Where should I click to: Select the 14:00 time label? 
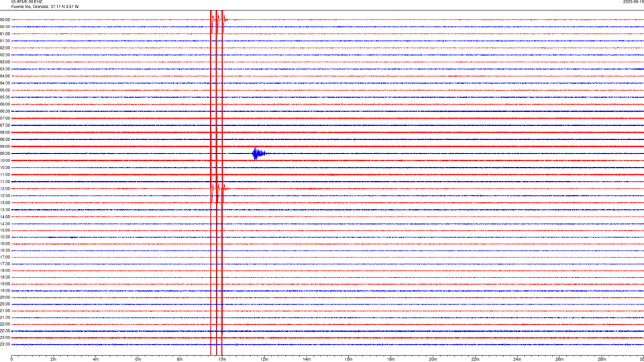pos(5,217)
